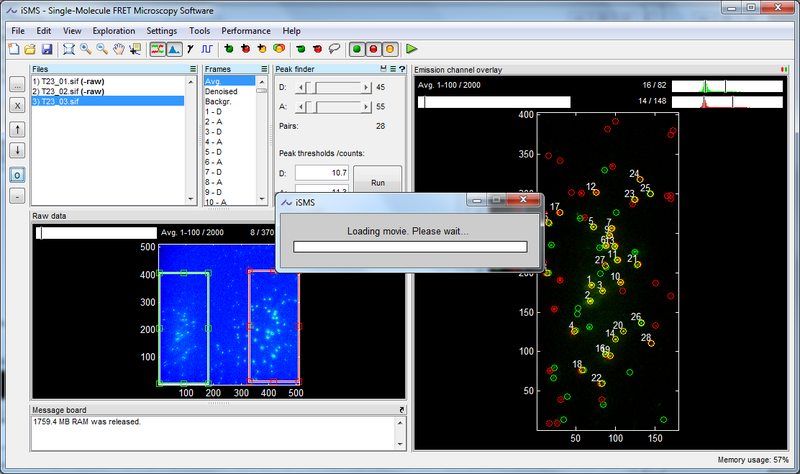Screen dimensions: 800x474
Task: Click the save session floppy disk icon
Action: [46, 48]
